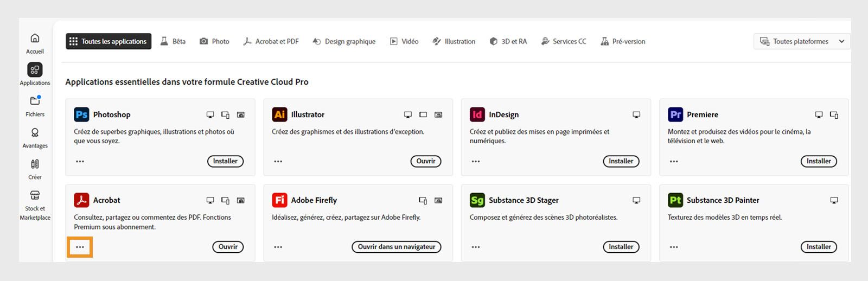
Task: Click Substance 3D Stager desktop icon
Action: [x=636, y=200]
